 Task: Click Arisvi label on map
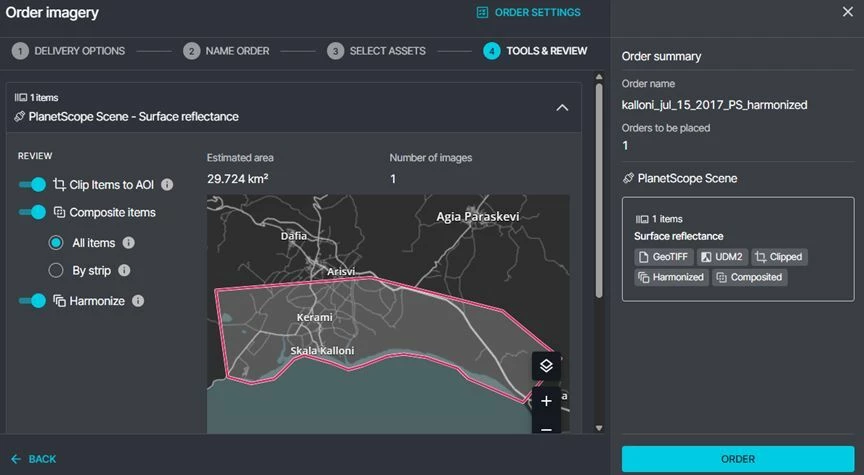tap(341, 272)
